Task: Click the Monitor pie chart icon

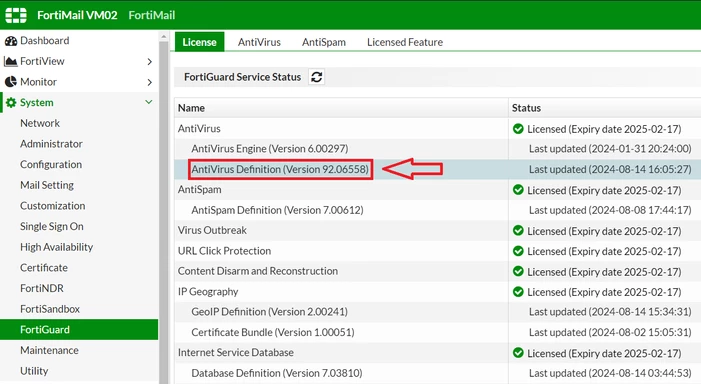Action: [11, 82]
